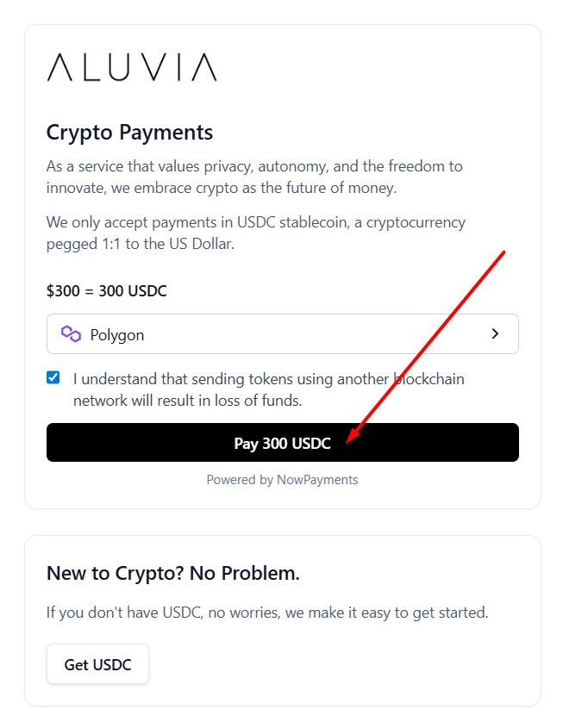Image resolution: width=563 pixels, height=728 pixels.
Task: Open the Polygon network dropdown
Action: [x=282, y=334]
